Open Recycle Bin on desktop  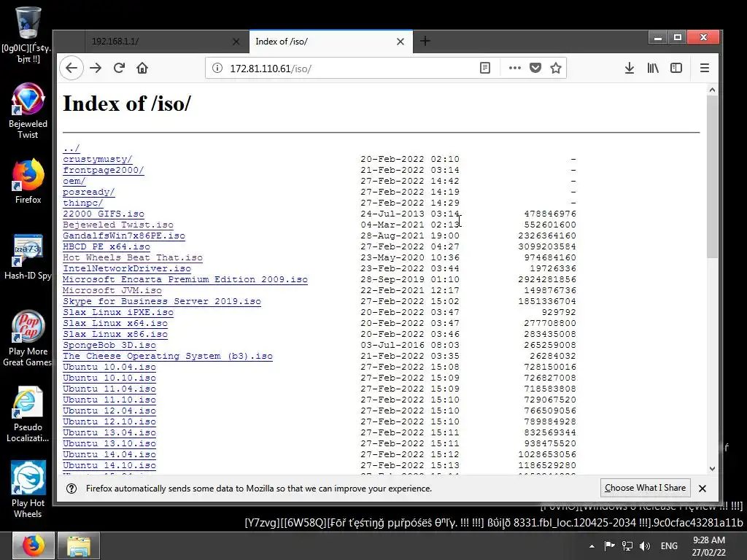[28, 36]
